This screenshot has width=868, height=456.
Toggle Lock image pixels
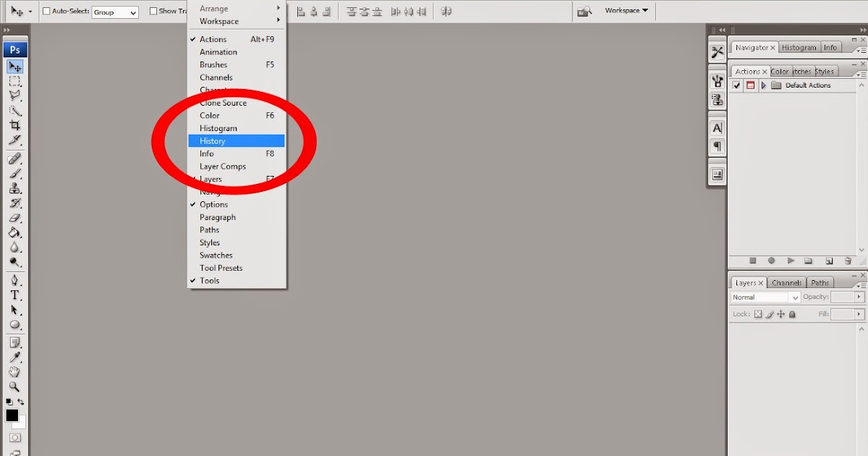(770, 315)
